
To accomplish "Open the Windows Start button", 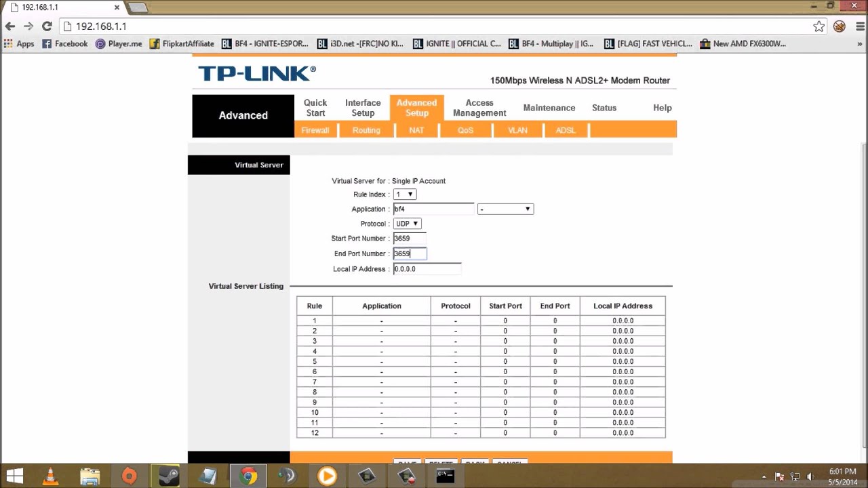I will [x=14, y=476].
